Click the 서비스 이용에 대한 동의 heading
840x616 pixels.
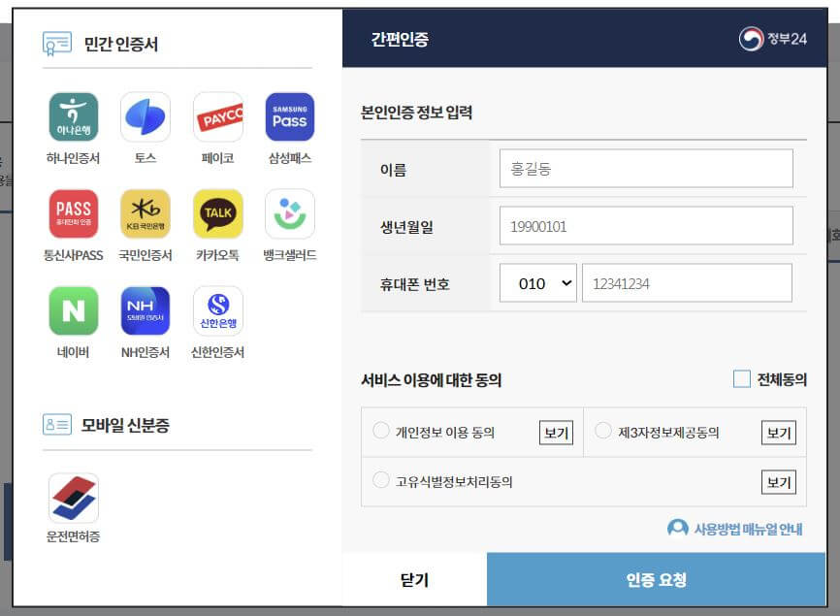tap(432, 380)
